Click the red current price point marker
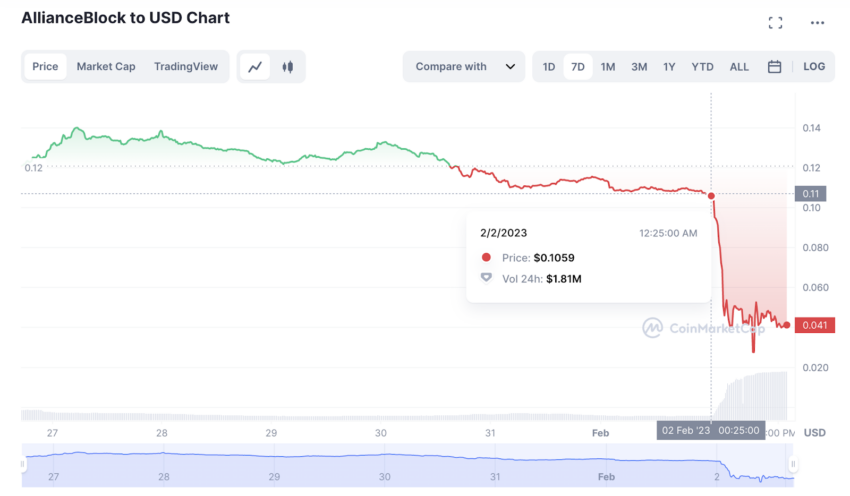This screenshot has width=850, height=496. (787, 325)
